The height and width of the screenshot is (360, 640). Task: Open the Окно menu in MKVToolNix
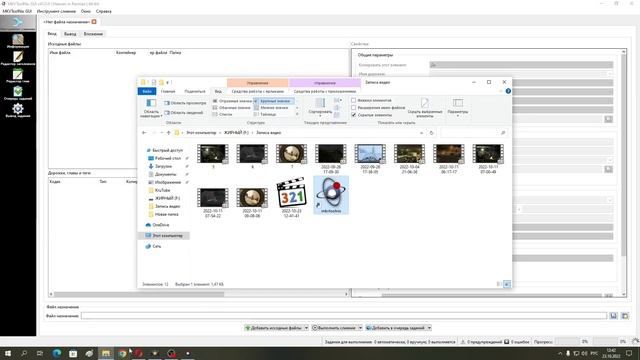pyautogui.click(x=86, y=11)
